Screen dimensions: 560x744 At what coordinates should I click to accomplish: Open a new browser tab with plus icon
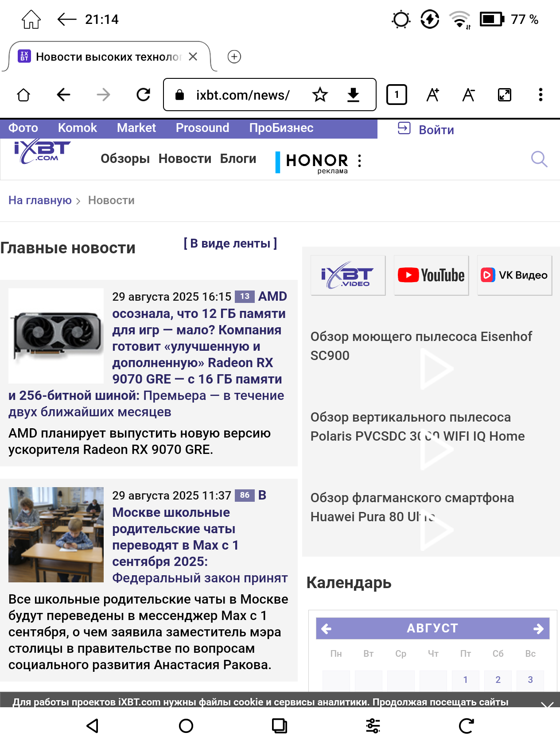pyautogui.click(x=234, y=57)
